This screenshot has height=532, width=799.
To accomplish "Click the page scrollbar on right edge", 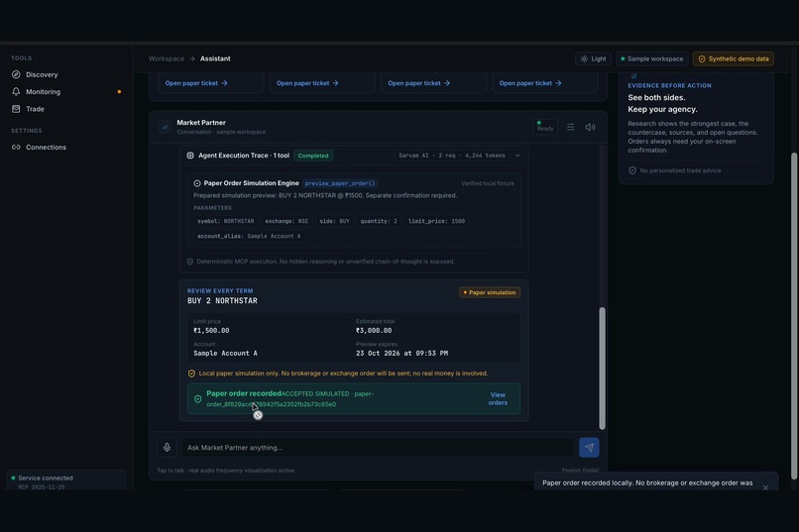I will (x=793, y=316).
